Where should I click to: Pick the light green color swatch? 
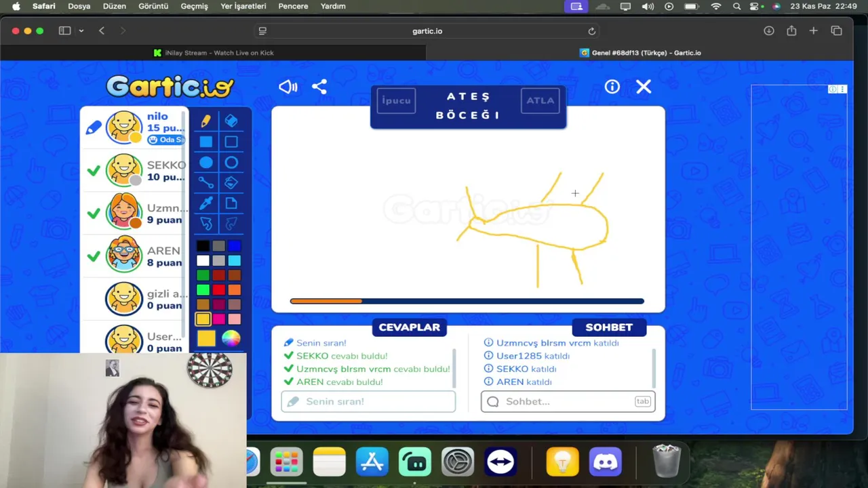(203, 290)
